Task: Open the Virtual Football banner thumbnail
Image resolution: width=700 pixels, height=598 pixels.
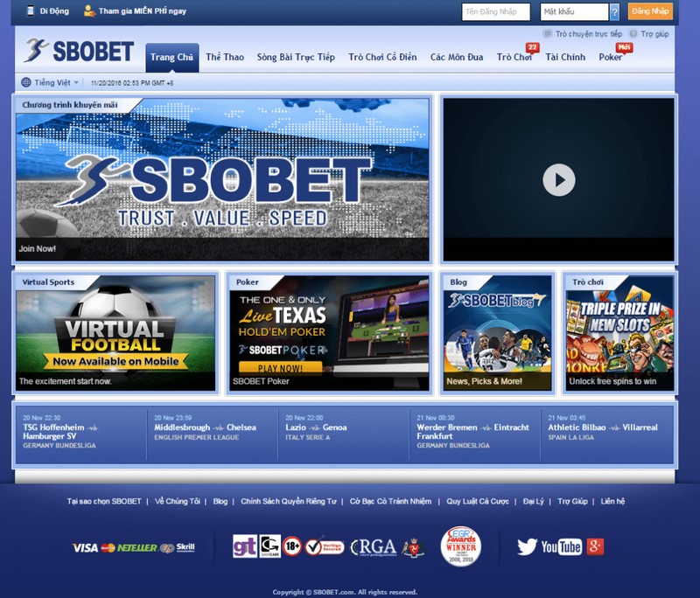Action: (x=115, y=332)
